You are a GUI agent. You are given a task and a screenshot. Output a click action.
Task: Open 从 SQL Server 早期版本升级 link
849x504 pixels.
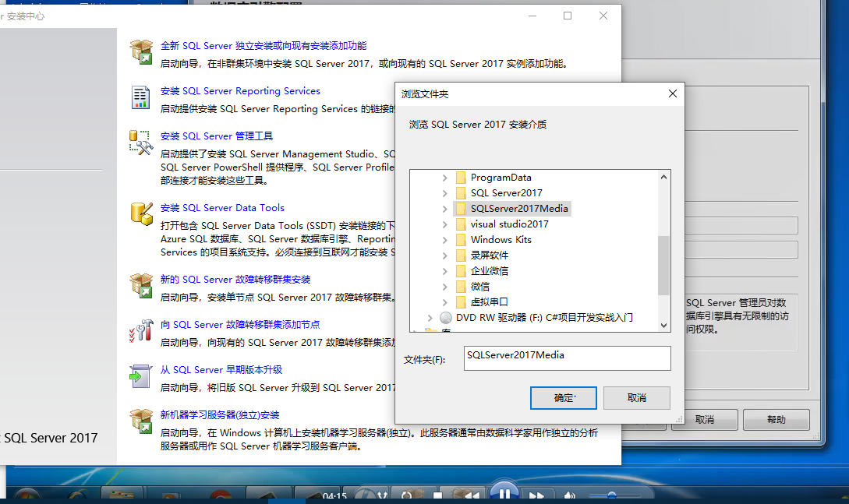tap(221, 370)
